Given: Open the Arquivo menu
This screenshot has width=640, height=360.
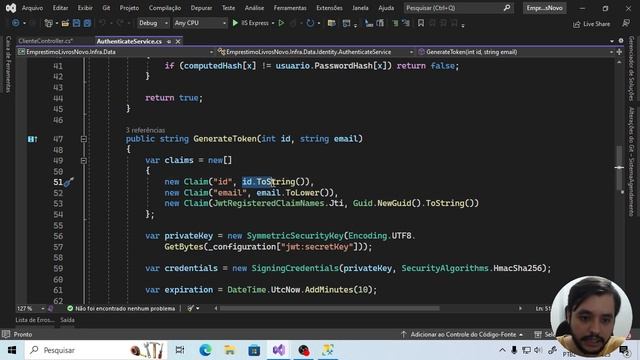Looking at the screenshot, I should [x=32, y=8].
